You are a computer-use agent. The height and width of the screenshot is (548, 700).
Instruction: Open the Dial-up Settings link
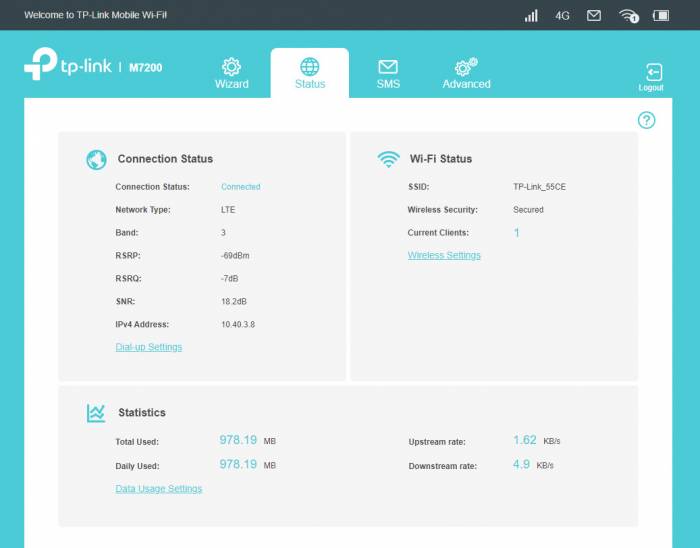(149, 347)
